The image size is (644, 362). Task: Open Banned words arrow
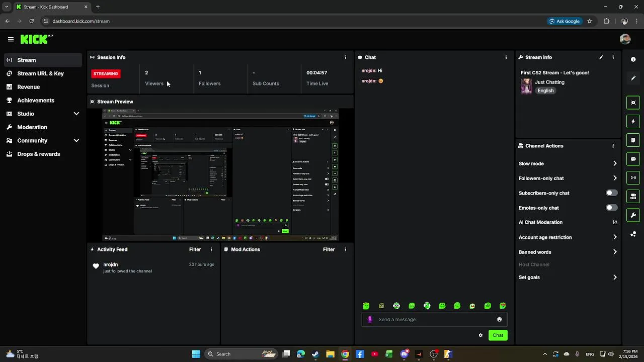[615, 252]
